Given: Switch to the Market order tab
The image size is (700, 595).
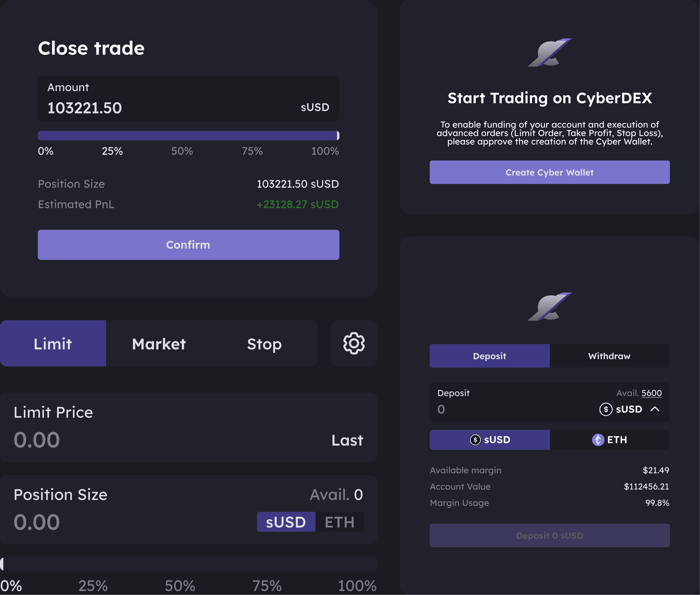Looking at the screenshot, I should pos(159,343).
